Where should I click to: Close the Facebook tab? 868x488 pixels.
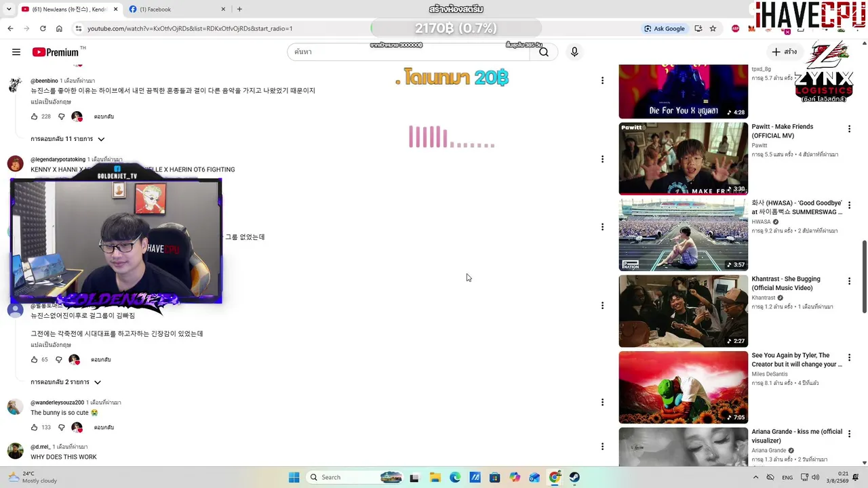223,9
